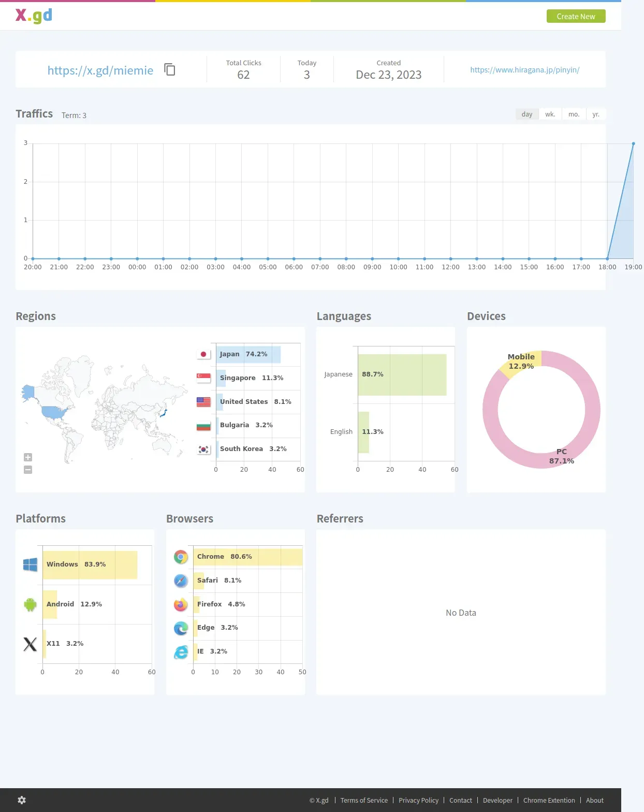
Task: Click the X.gd logo
Action: [34, 16]
